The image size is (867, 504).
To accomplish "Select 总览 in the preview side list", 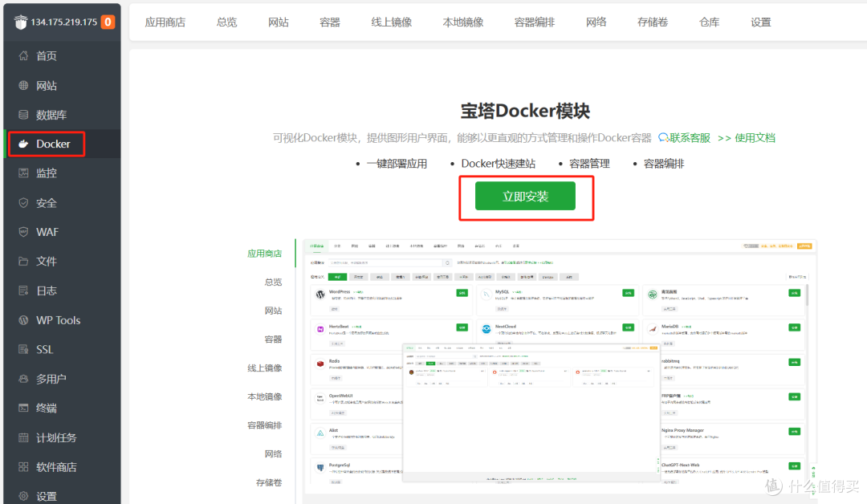I will (273, 282).
